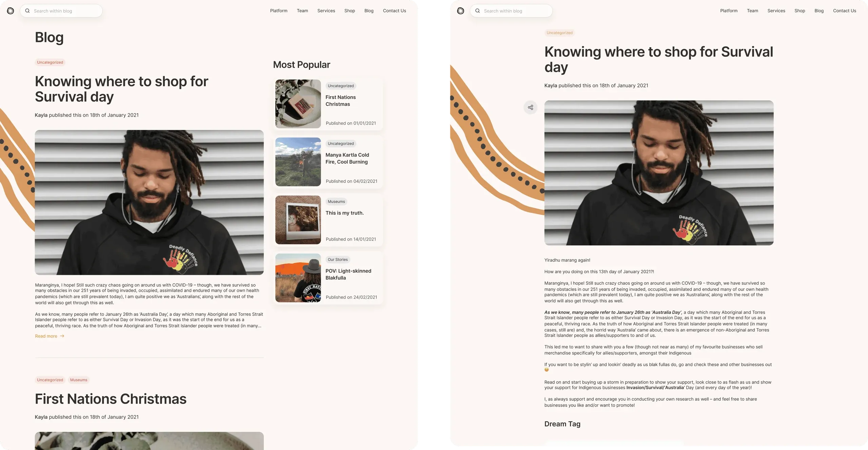This screenshot has height=450, width=868.
Task: Click the Uncategorized tag beside the Museums tag
Action: pyautogui.click(x=50, y=380)
